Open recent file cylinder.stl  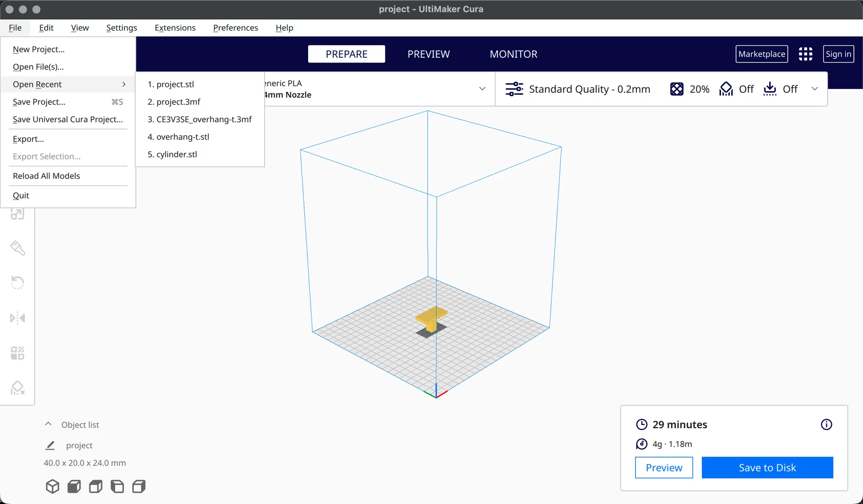click(x=200, y=154)
